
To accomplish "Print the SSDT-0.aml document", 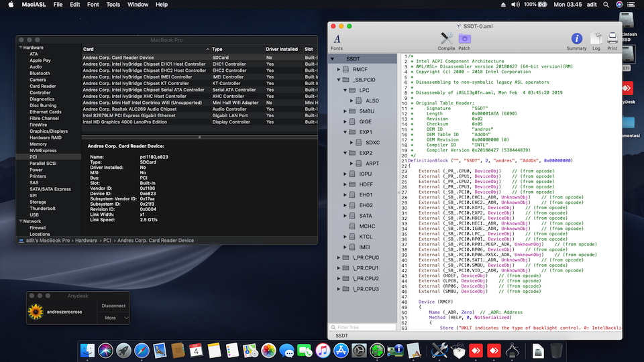I will pos(612,42).
